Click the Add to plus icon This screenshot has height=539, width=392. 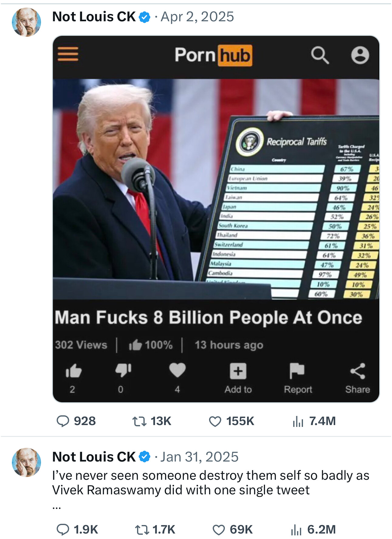[238, 371]
